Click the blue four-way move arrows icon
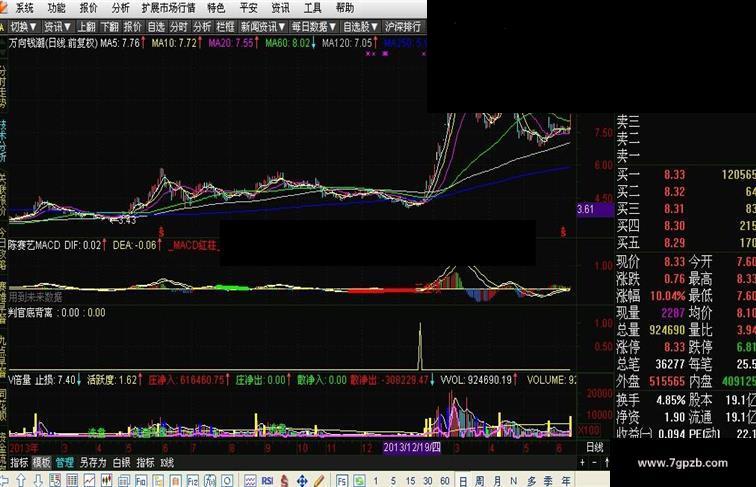 tap(302, 480)
